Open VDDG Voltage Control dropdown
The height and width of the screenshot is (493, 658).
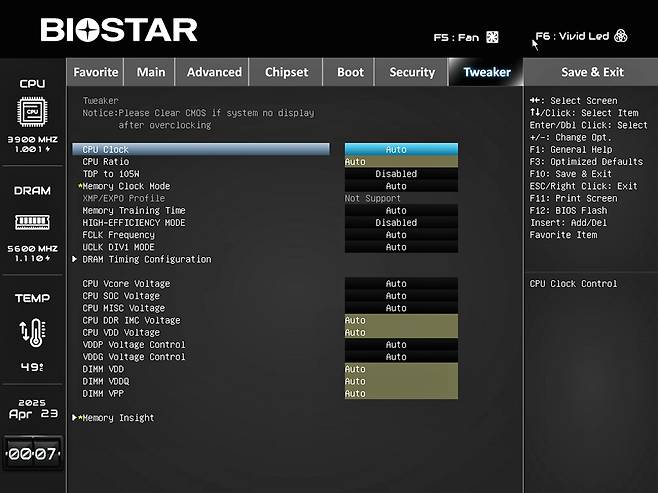point(401,357)
